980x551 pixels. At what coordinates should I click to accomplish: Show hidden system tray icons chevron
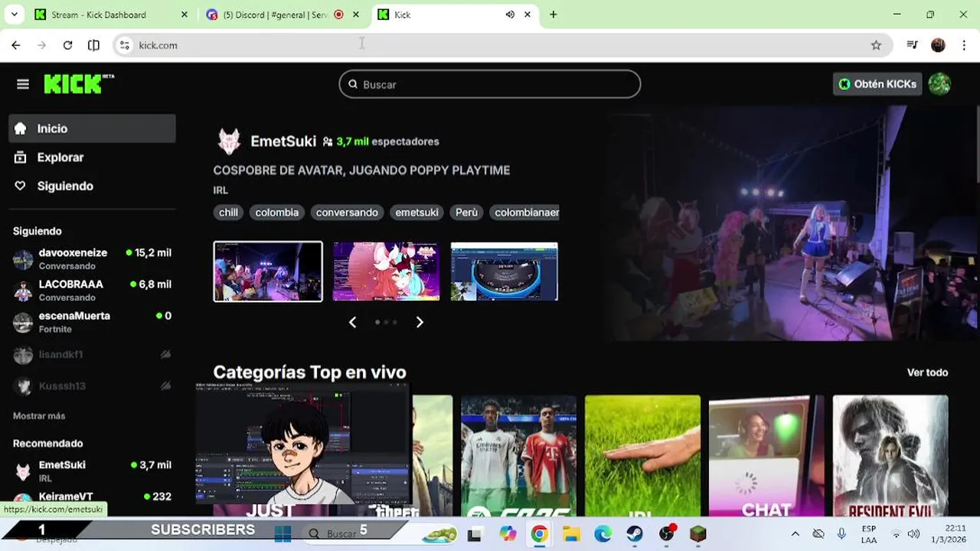795,534
